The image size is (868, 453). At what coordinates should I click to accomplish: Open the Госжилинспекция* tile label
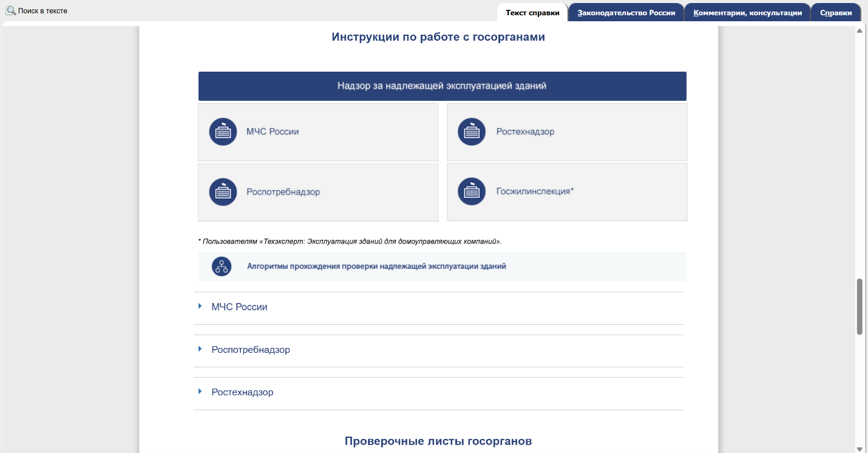[535, 191]
